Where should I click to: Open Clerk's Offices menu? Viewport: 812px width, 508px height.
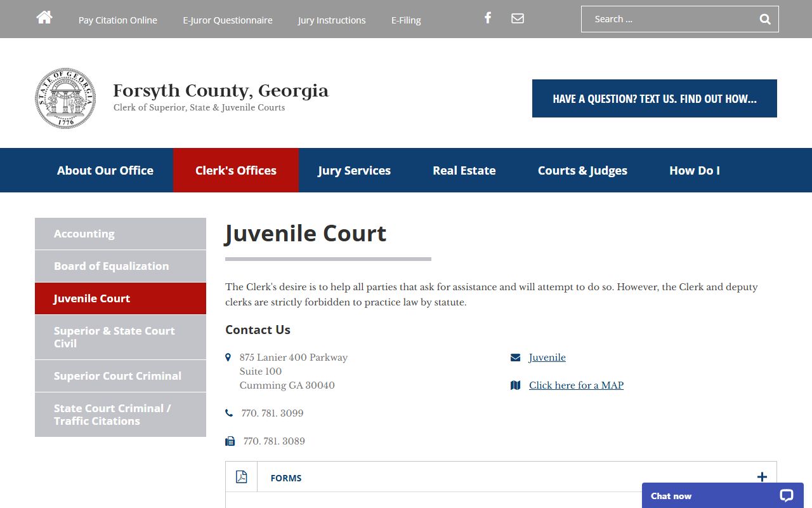pyautogui.click(x=236, y=170)
